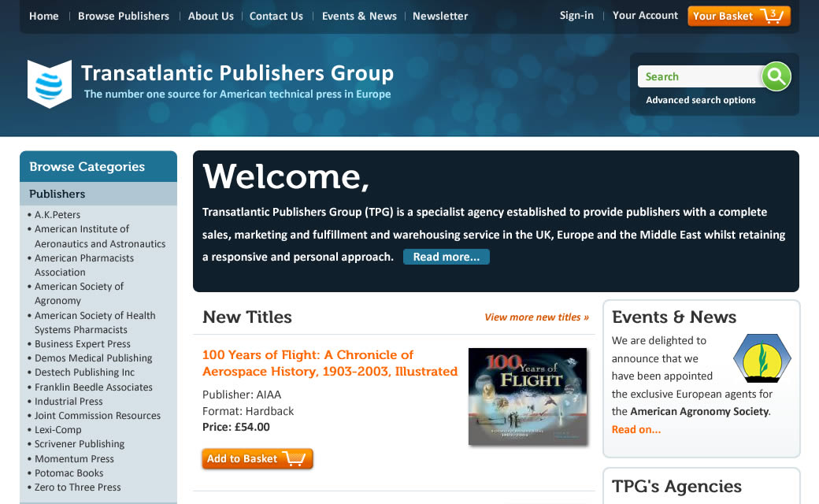
Task: Select A.K.Peters publisher
Action: point(57,215)
